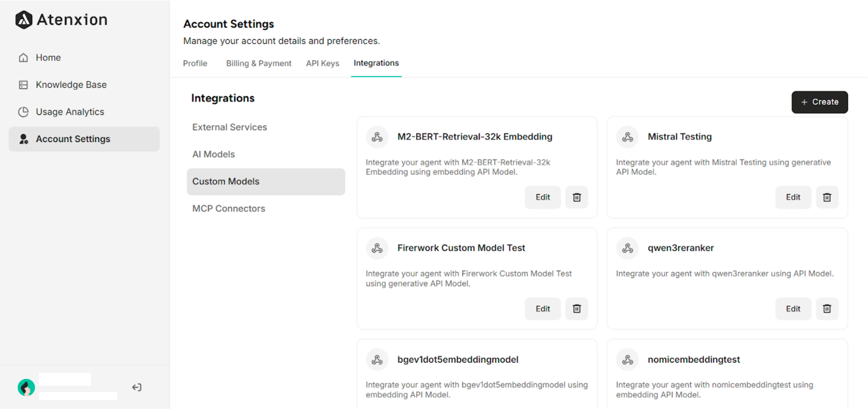This screenshot has width=868, height=412.
Task: Click the Atenxion logo
Action: click(61, 20)
